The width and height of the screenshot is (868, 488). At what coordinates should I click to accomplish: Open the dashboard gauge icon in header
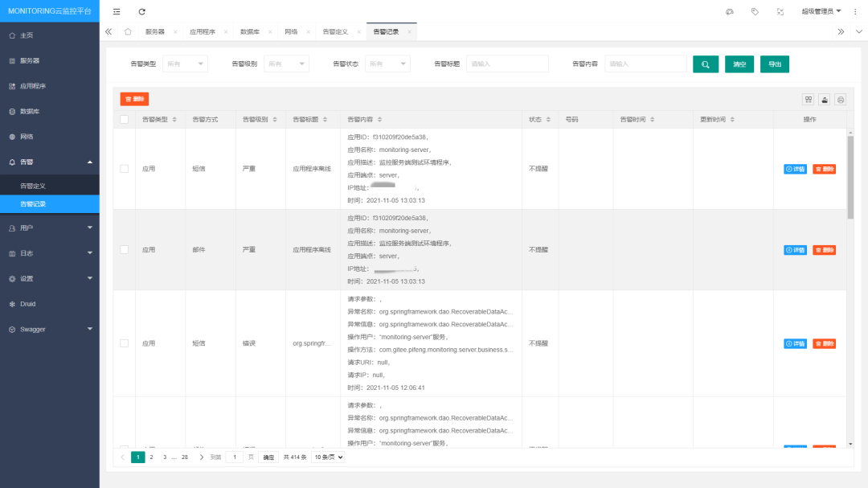(x=730, y=11)
